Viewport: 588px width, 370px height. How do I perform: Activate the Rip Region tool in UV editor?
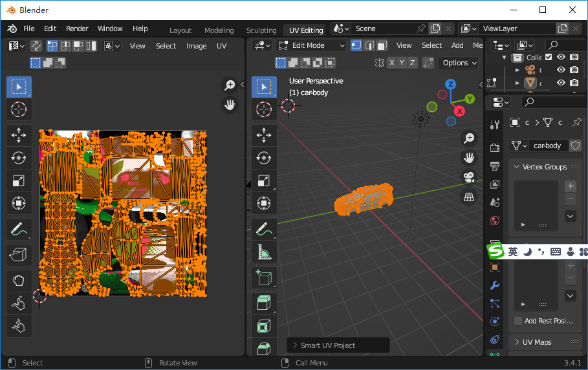click(x=19, y=255)
